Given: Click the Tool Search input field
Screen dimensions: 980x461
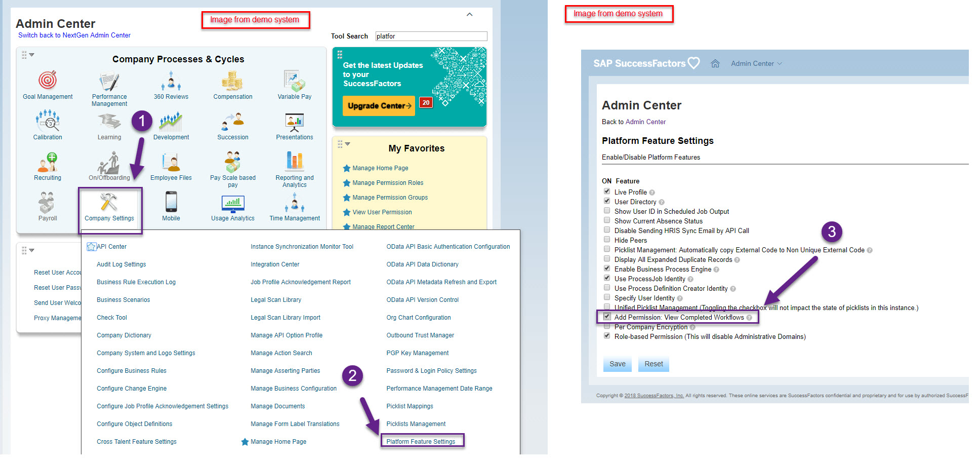Looking at the screenshot, I should (431, 36).
